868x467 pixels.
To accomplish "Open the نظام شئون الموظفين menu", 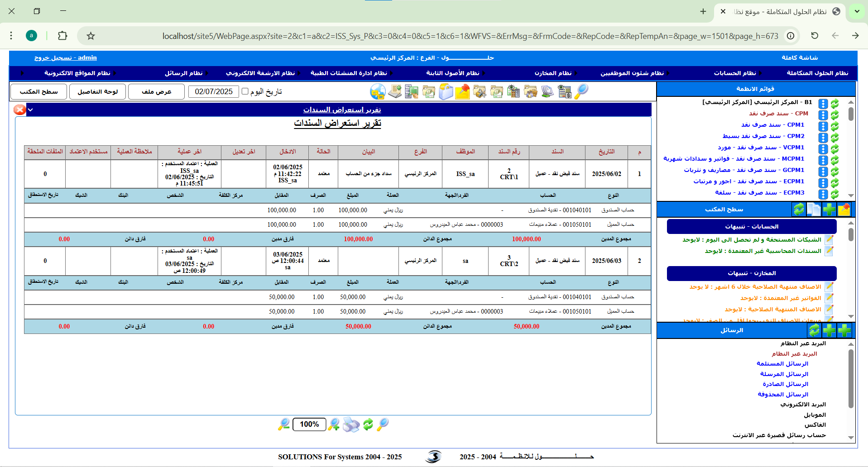I will coord(632,73).
